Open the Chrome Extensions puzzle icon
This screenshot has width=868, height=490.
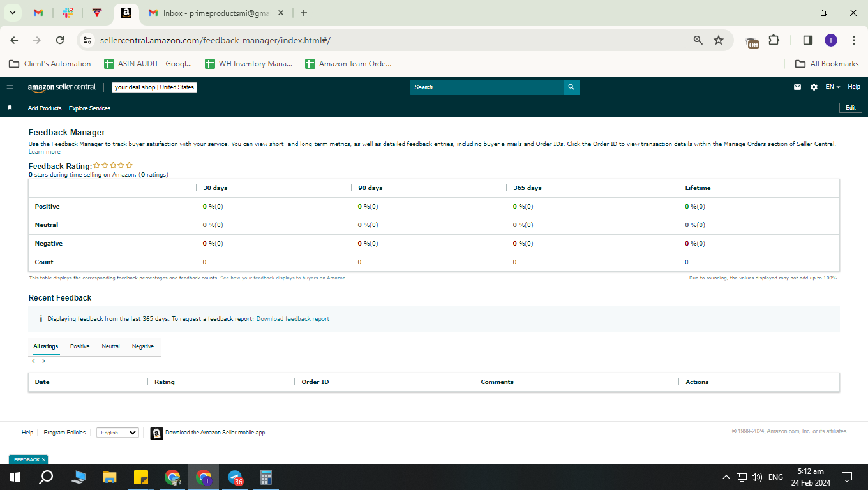[x=774, y=40]
